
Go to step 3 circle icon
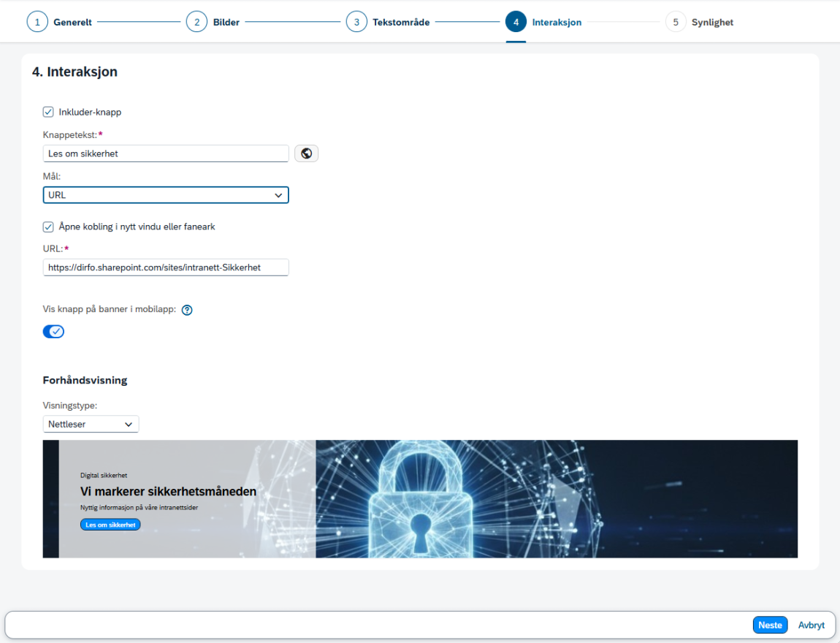tap(356, 22)
